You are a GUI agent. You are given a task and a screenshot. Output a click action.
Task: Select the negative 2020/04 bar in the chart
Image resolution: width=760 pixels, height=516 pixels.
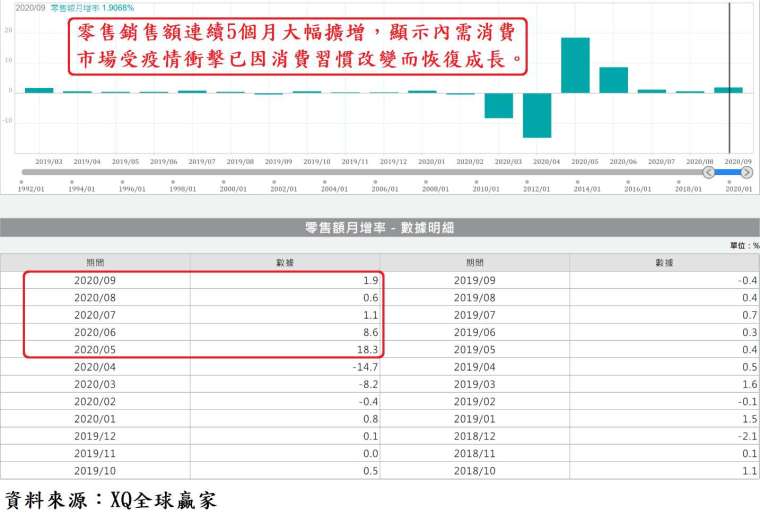click(x=537, y=115)
